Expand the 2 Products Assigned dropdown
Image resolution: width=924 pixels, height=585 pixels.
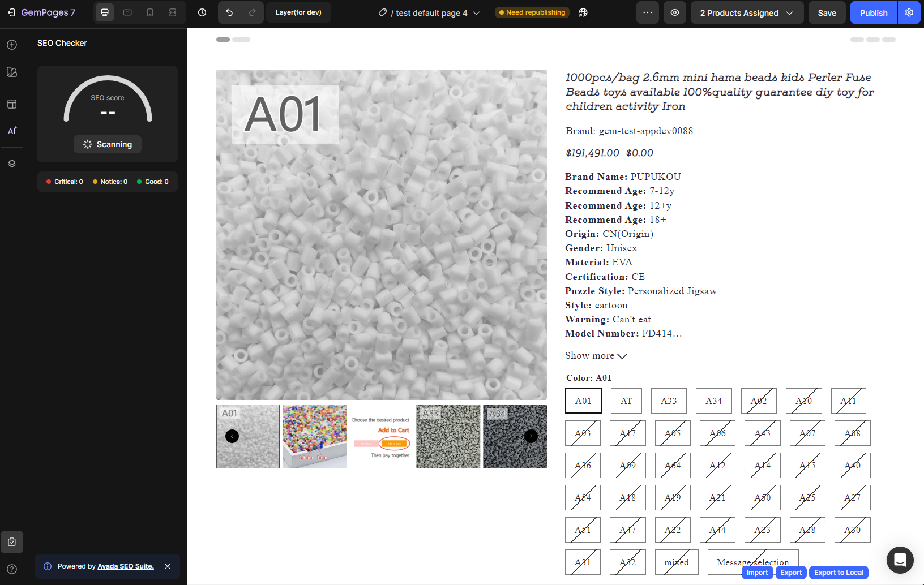click(746, 12)
